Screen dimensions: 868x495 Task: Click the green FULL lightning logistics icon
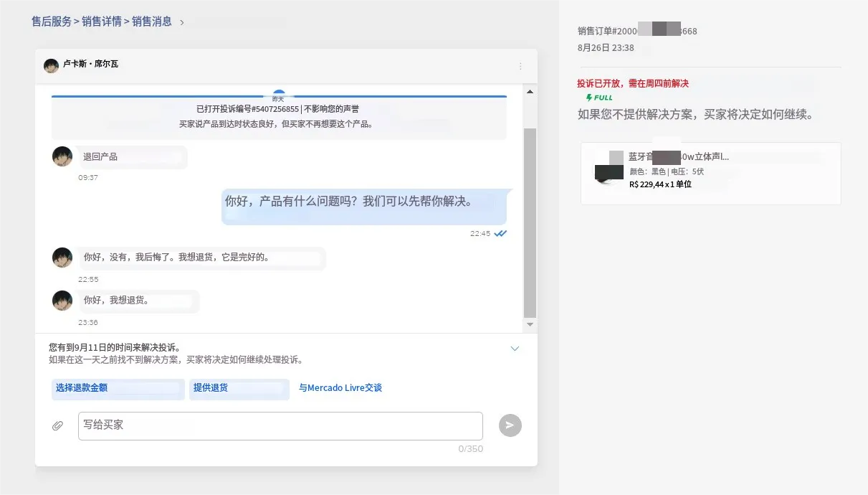(x=598, y=97)
